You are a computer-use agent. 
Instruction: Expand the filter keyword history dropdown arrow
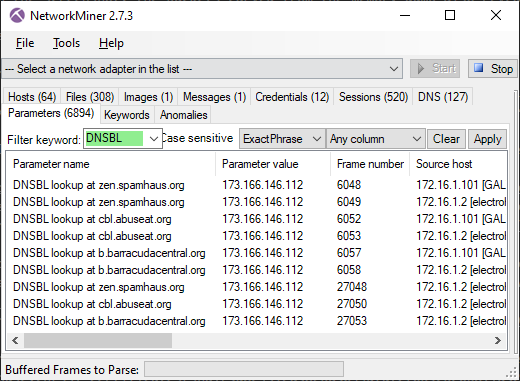coord(154,139)
